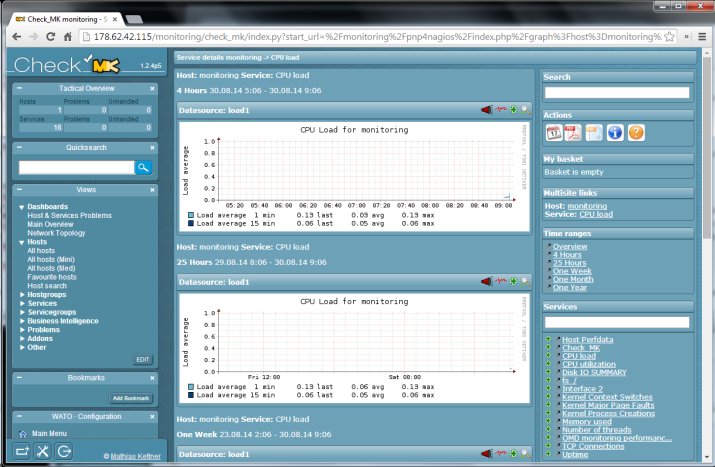
Task: Collapse the Dashboards tree section
Action: click(21, 207)
